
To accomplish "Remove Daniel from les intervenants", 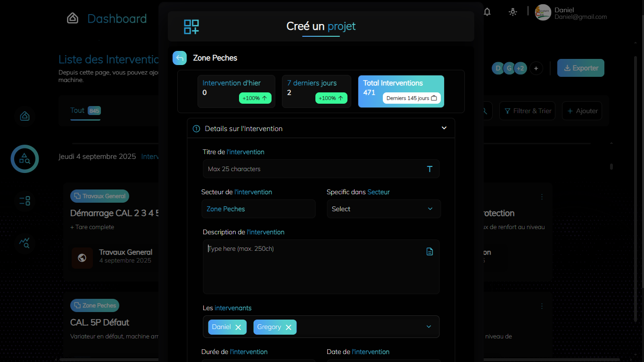I will pos(238,327).
